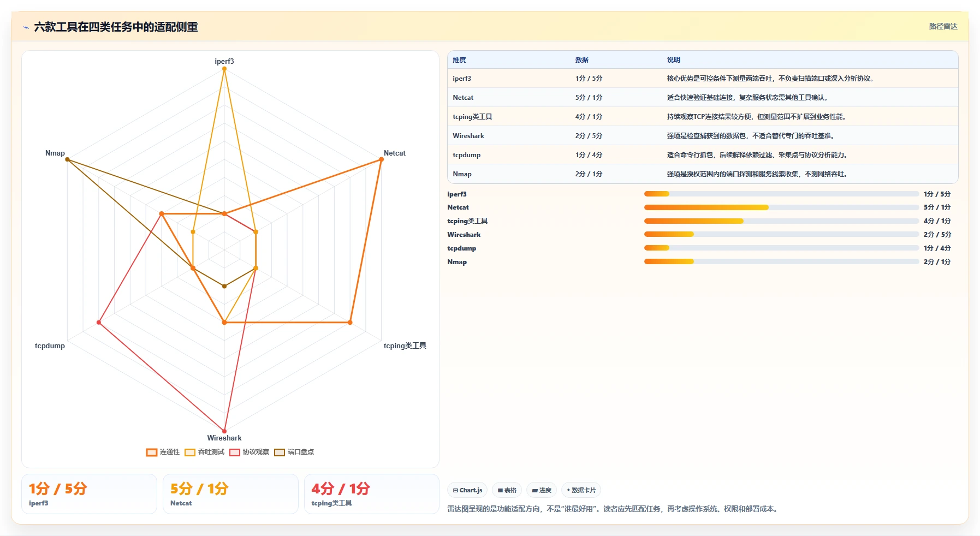Screen dimensions: 980x536
Task: Select the tcping类工具 data card
Action: tap(372, 494)
